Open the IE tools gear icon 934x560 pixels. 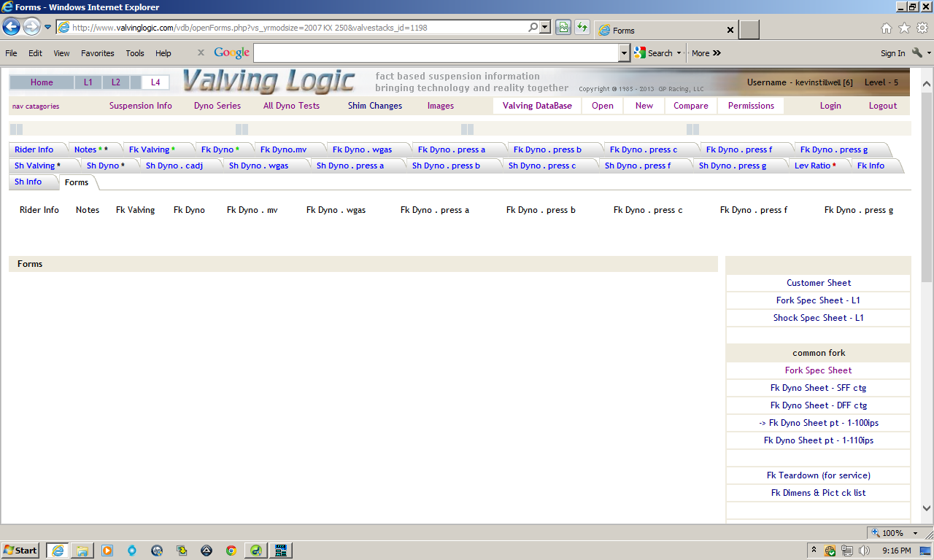(x=922, y=28)
